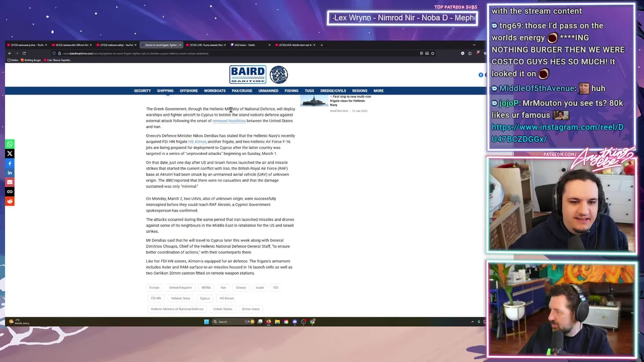Screen dimensions: 644x362
Task: Open the SECURITY navigation menu
Action: (142, 91)
